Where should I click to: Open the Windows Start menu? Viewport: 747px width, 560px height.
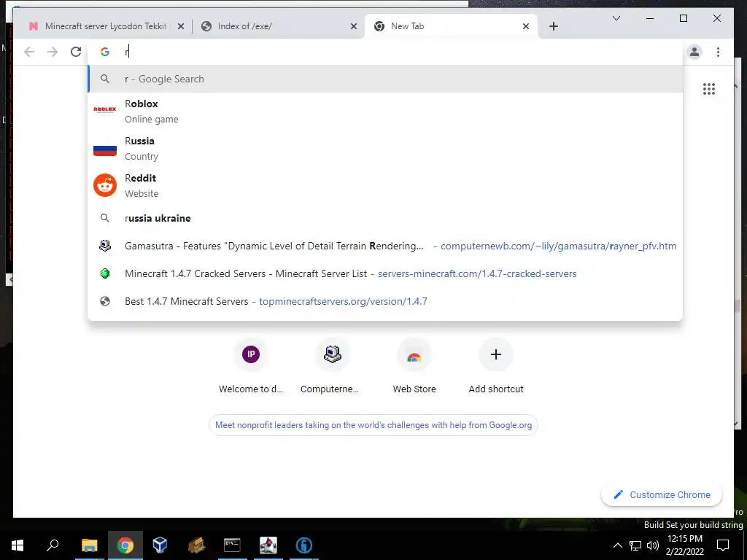(x=18, y=545)
